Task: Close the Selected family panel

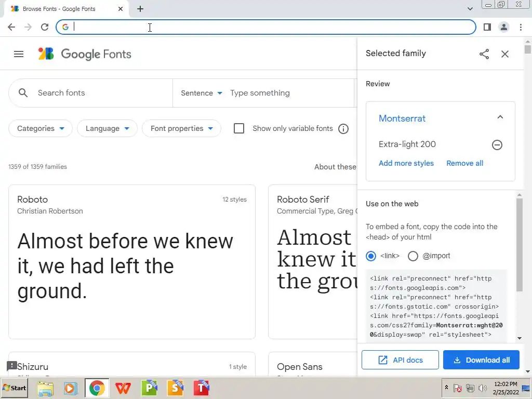Action: (x=505, y=54)
